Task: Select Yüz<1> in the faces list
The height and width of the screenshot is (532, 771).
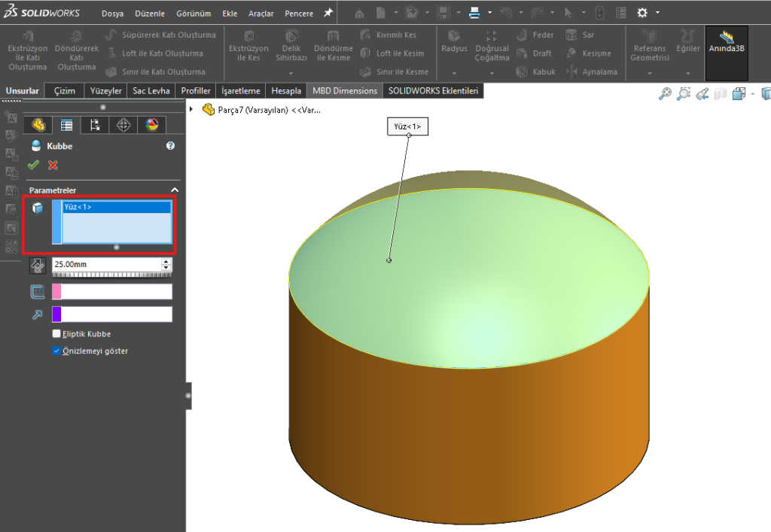Action: pos(116,207)
